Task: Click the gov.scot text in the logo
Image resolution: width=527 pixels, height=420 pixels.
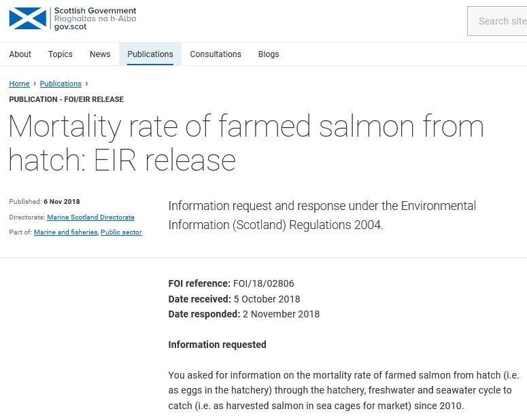Action: pos(70,27)
